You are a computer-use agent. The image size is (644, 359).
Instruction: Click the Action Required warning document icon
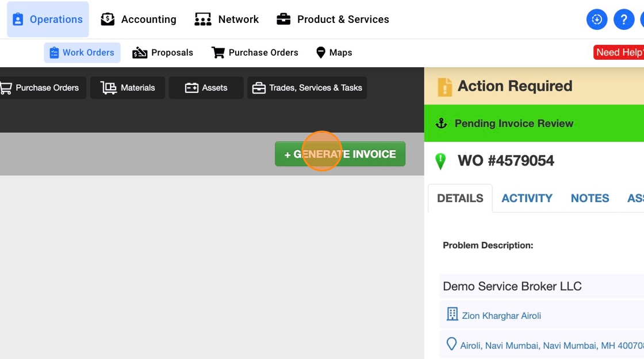(x=444, y=87)
